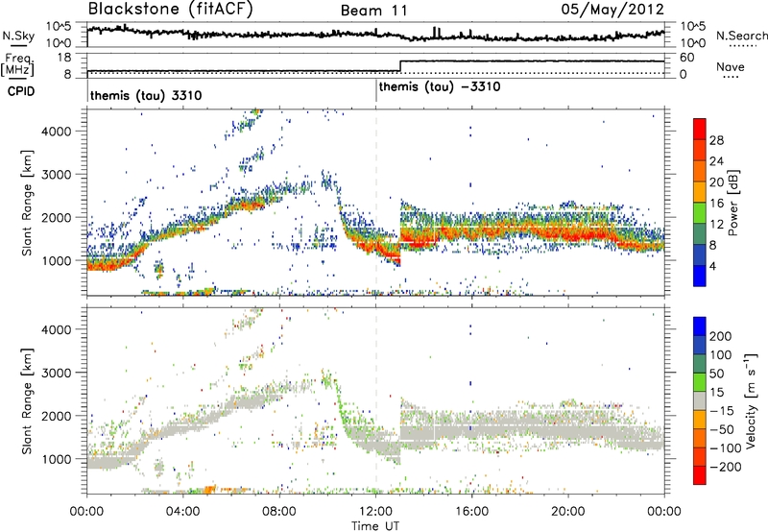The width and height of the screenshot is (768, 532).
Task: Click the CPID change marker line before 'themis (tau) -3310'
Action: point(376,90)
